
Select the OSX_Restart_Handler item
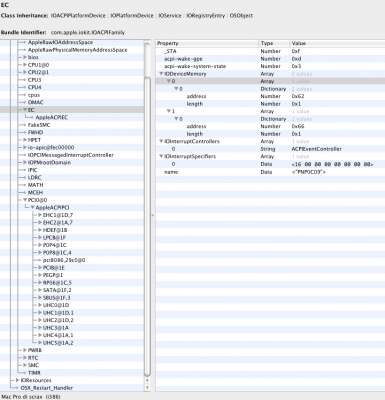[x=47, y=388]
